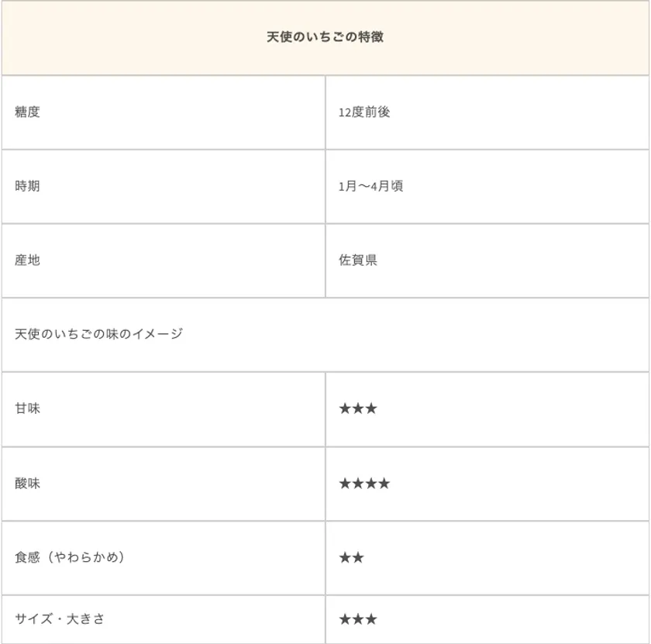Click the サイズ・大きさ label
651x644 pixels.
click(x=60, y=618)
